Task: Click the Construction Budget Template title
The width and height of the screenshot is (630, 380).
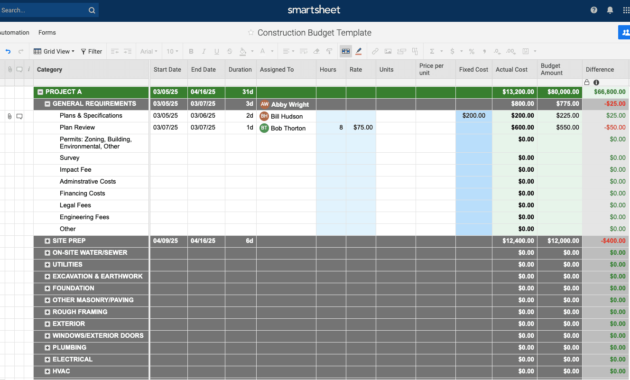Action: [x=314, y=33]
